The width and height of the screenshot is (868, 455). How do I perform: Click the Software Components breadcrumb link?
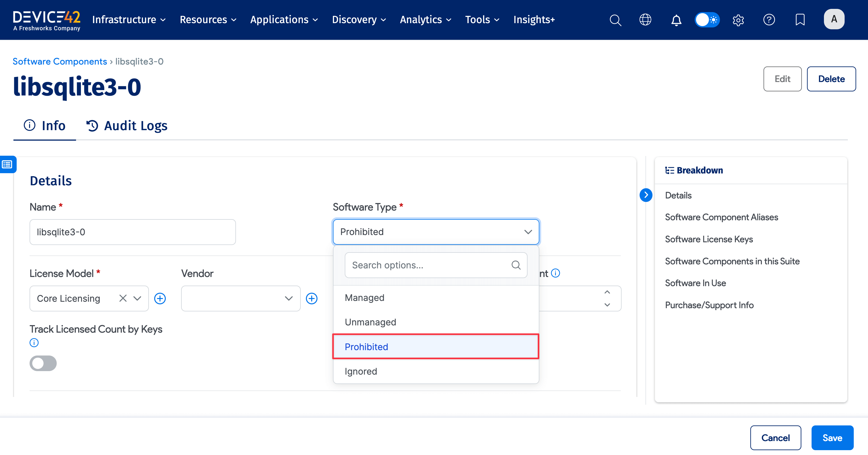tap(59, 61)
